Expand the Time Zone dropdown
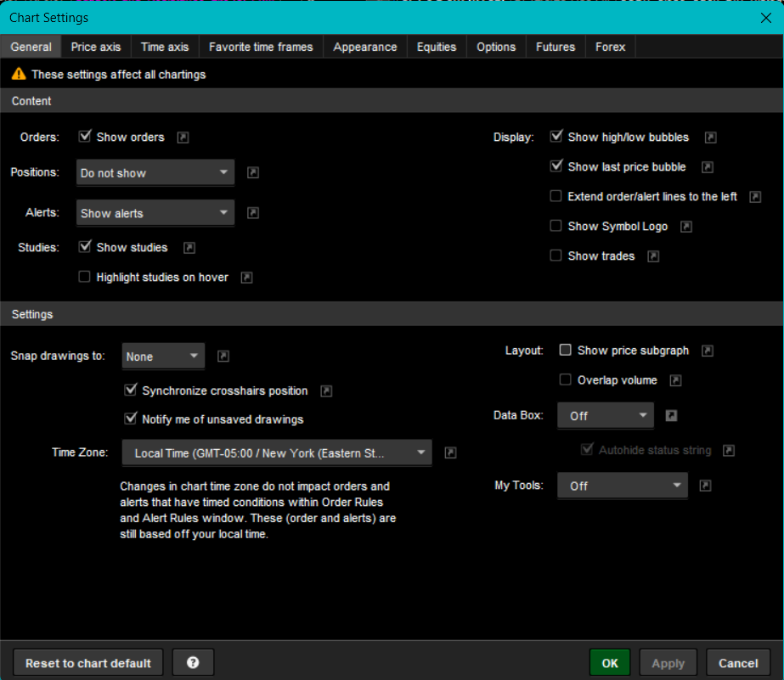Viewport: 784px width, 680px height. [x=277, y=453]
